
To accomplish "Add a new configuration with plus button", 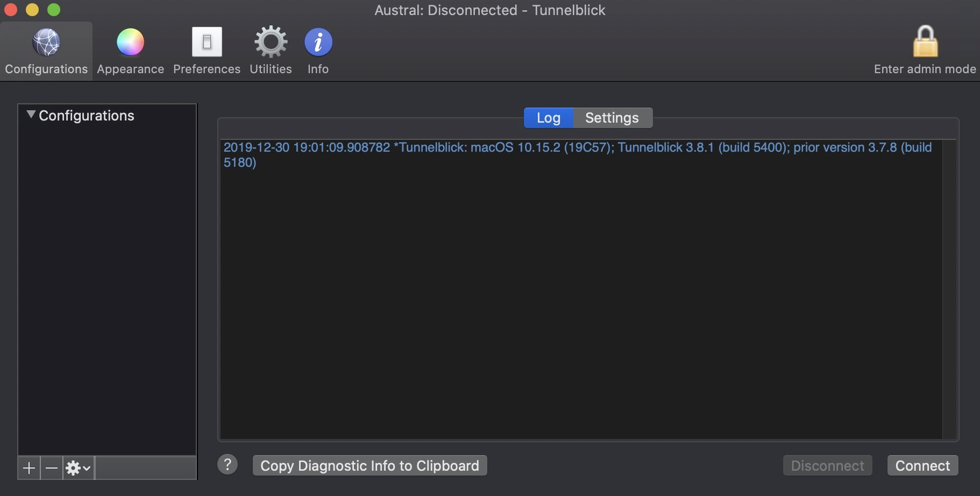I will [29, 468].
